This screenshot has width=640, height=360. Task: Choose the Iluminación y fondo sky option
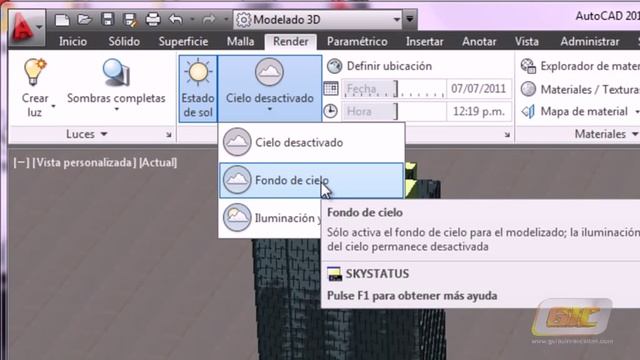coord(271,218)
